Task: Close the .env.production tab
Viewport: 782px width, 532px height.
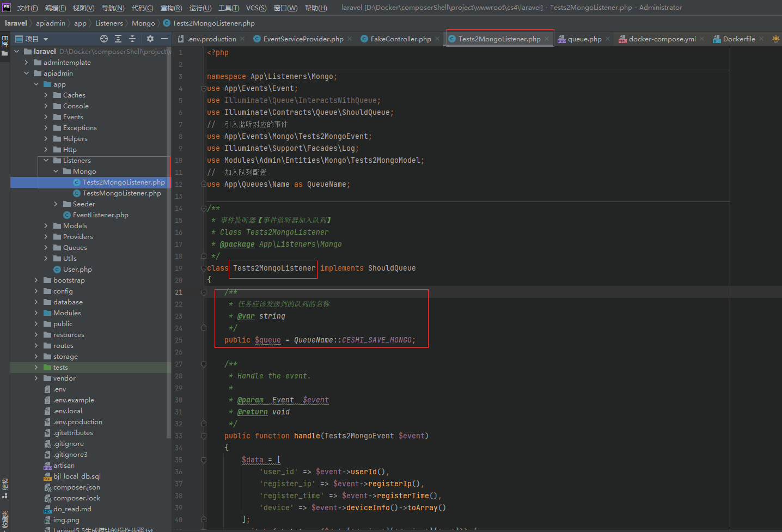Action: pos(242,39)
